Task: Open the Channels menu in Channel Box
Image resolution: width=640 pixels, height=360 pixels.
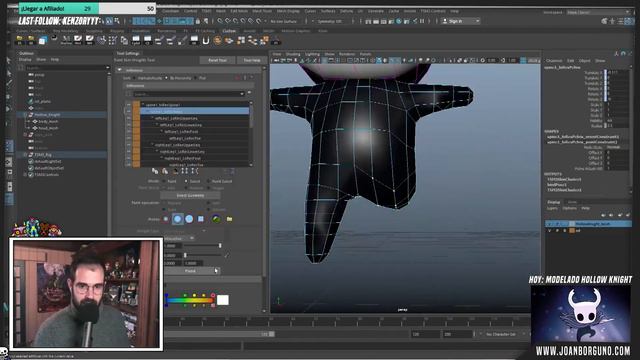Action: click(554, 60)
